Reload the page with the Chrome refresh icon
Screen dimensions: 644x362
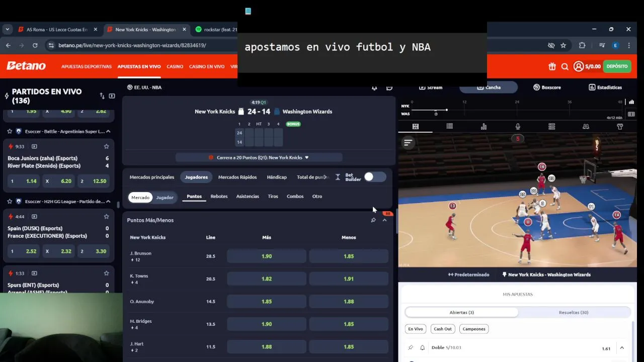click(x=35, y=45)
